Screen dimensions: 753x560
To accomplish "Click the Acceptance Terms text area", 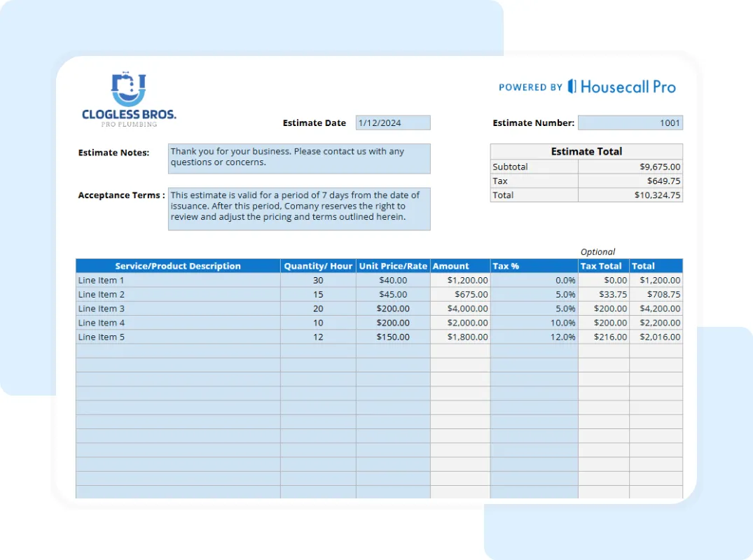I will click(x=299, y=209).
